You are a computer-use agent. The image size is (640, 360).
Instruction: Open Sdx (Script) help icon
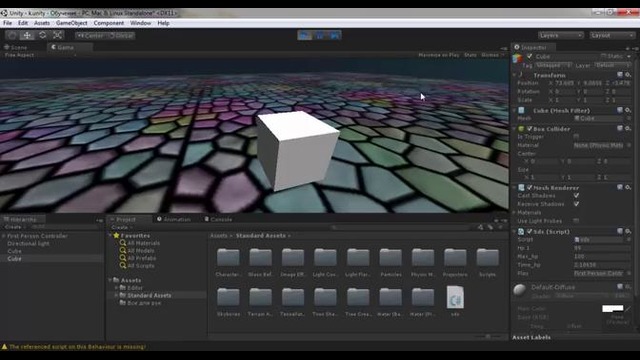(x=620, y=231)
